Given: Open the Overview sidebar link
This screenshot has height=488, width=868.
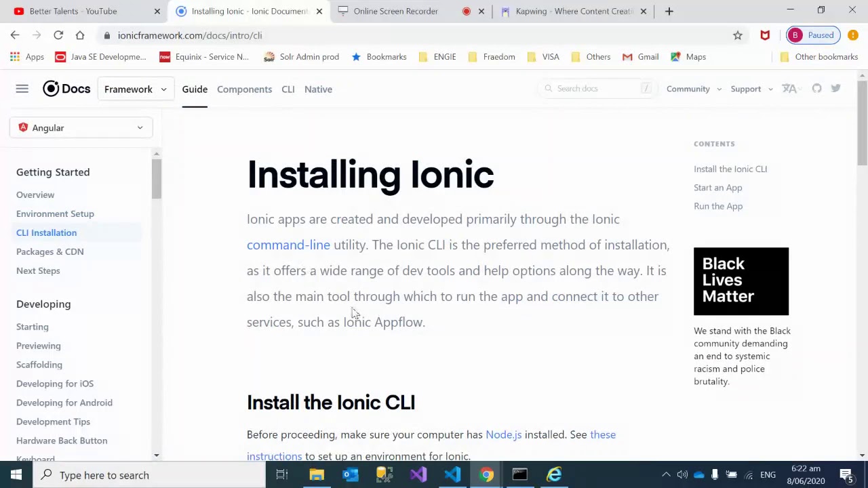Looking at the screenshot, I should 35,195.
